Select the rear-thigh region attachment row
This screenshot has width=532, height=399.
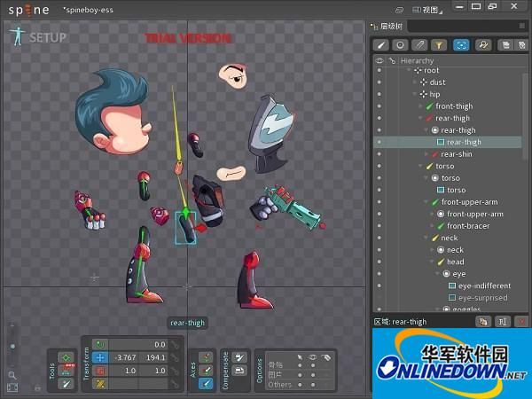[x=448, y=142]
